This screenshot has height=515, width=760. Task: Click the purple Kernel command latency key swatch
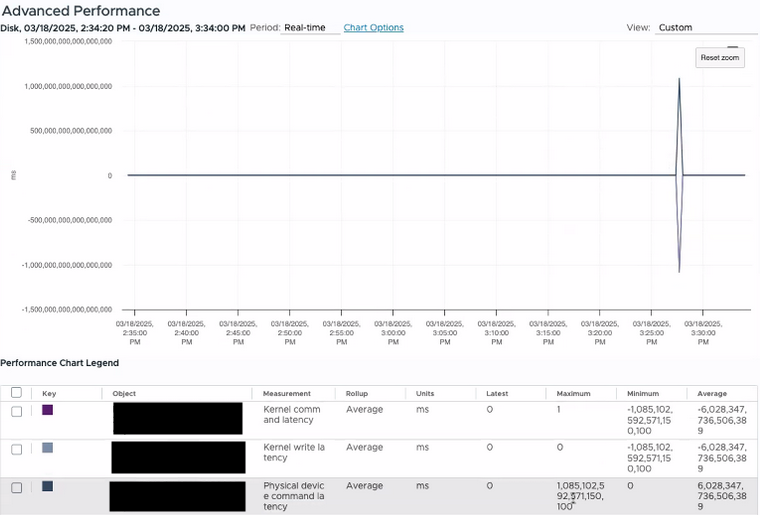[x=47, y=410]
